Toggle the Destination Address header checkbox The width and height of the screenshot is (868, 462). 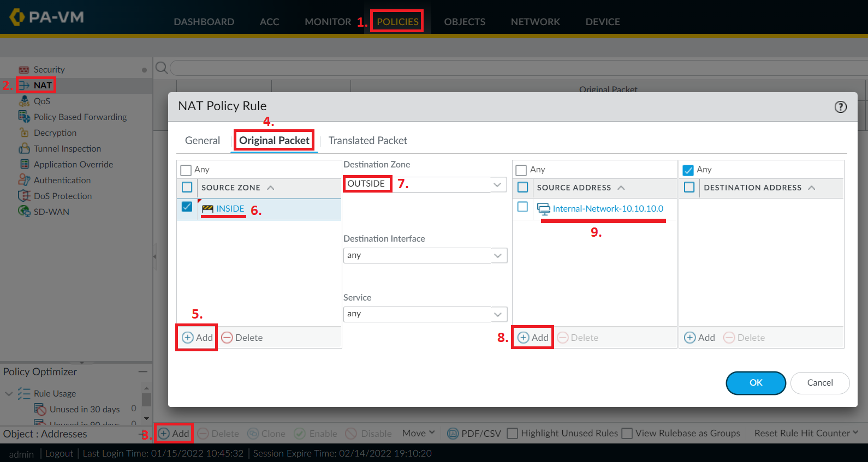689,188
